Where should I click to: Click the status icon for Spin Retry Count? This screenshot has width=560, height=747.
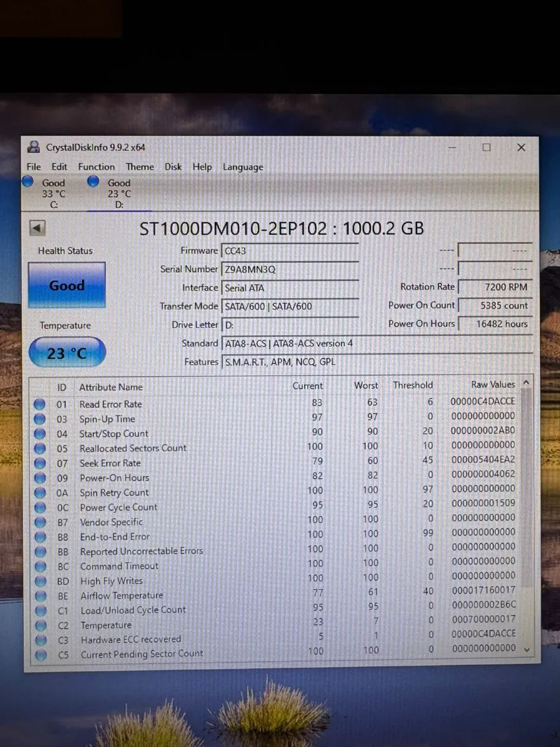[40, 492]
